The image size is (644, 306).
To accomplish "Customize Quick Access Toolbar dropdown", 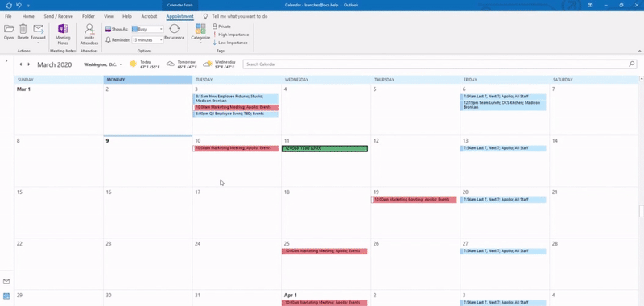I will coord(28,6).
